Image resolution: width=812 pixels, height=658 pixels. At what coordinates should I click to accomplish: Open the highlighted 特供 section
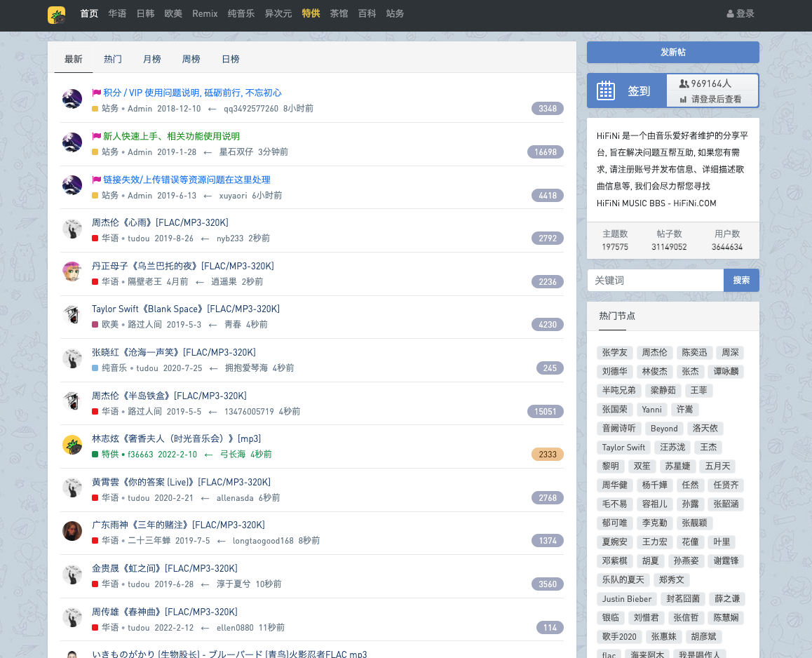tap(311, 13)
